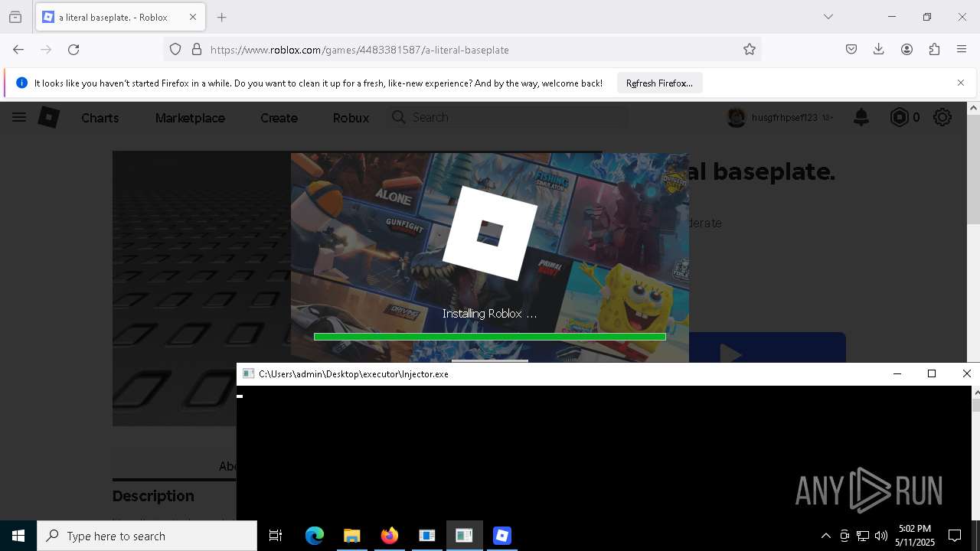Open tracking protection shield icon
The height and width of the screenshot is (551, 980).
(x=175, y=49)
